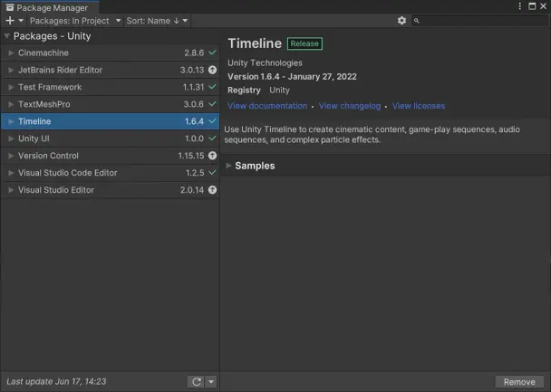Click version number 1.15.15
Screen dimensions: 551x392
click(x=191, y=156)
